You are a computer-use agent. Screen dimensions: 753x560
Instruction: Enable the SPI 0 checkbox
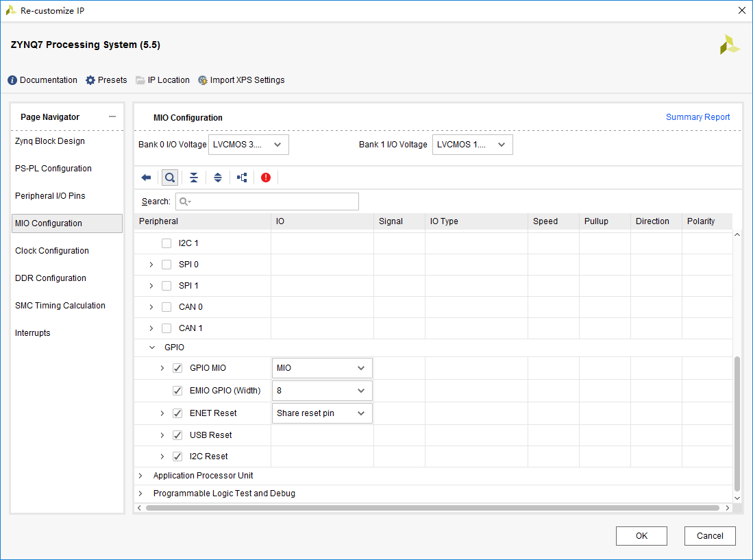(166, 265)
